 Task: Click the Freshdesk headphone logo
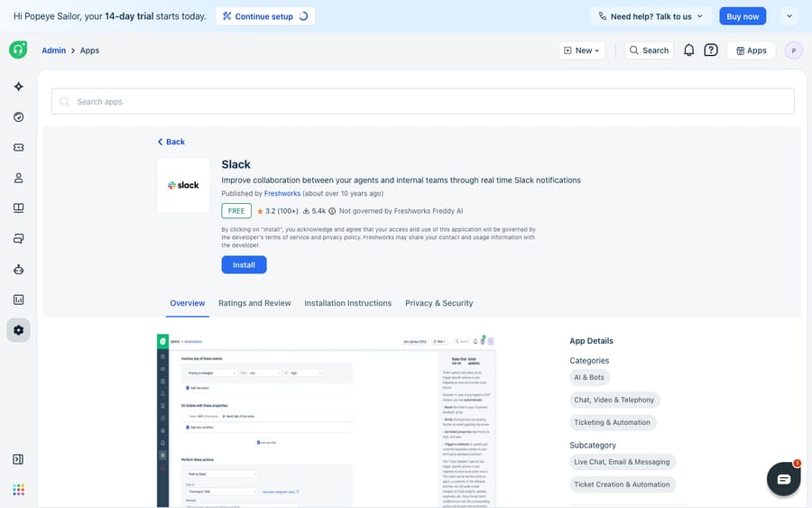pyautogui.click(x=18, y=50)
